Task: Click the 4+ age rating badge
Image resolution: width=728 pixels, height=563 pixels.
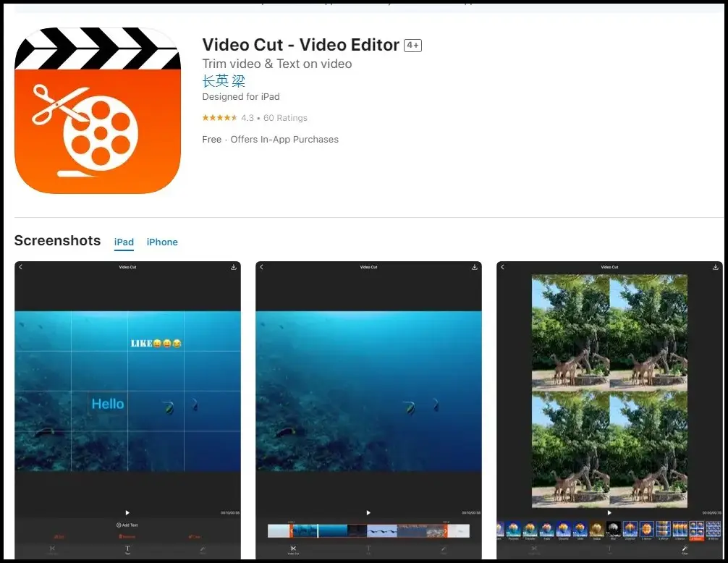Action: click(x=412, y=45)
